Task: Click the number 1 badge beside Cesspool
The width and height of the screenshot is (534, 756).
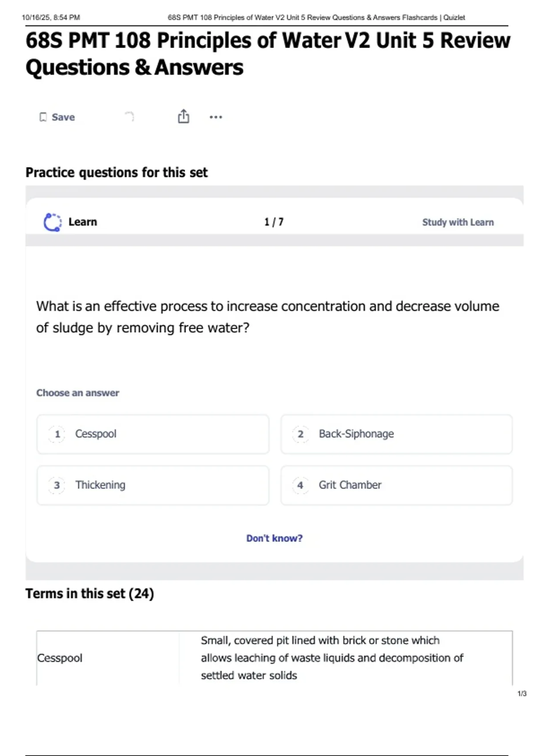Action: pyautogui.click(x=57, y=434)
